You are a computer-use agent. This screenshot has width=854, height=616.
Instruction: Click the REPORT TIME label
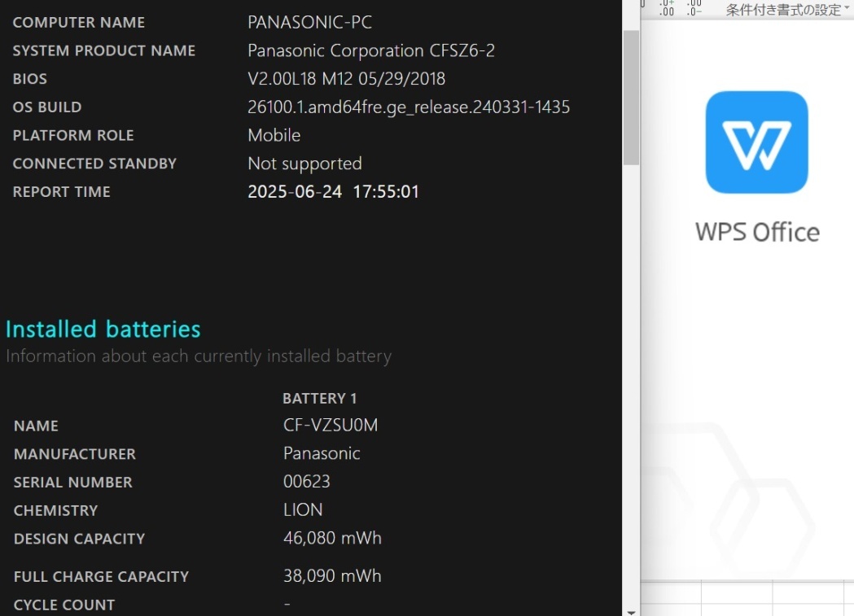[62, 192]
